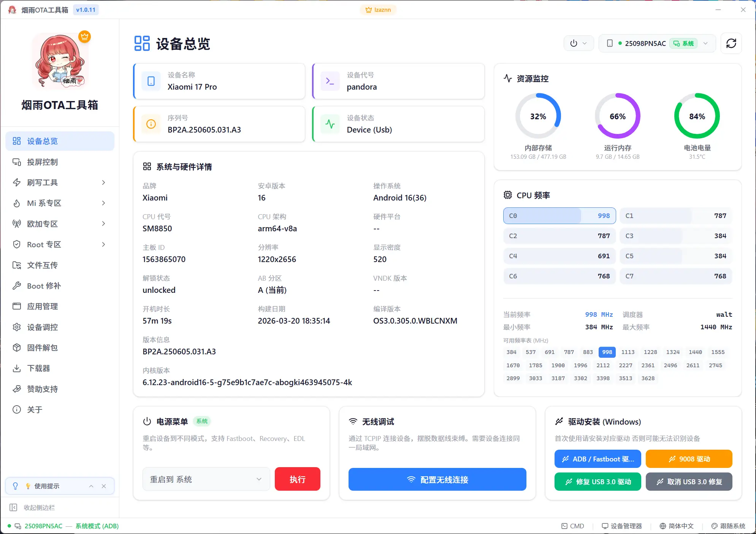Open the 赞助支持 sponsor page
The width and height of the screenshot is (756, 534).
tap(42, 389)
